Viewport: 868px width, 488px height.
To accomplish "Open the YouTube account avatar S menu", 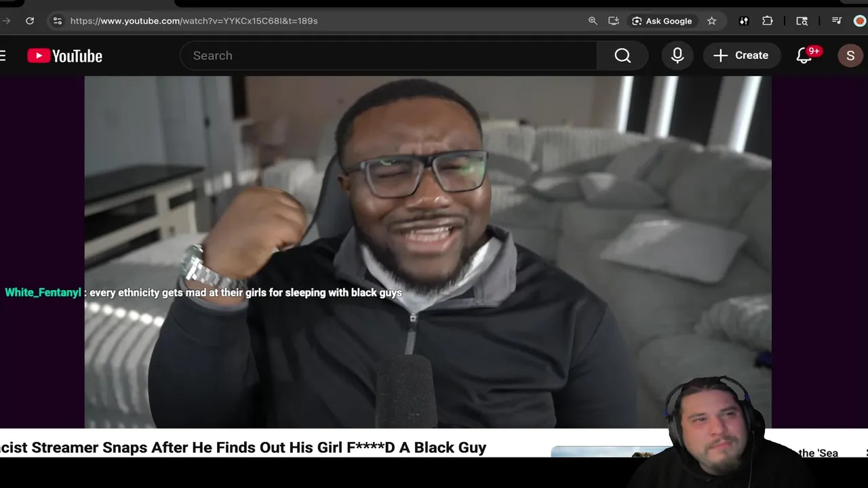I will coord(850,56).
